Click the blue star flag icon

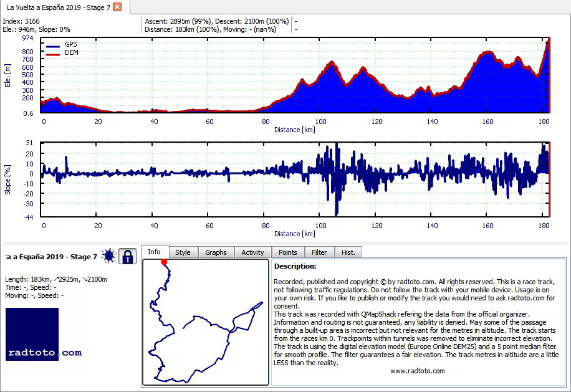pyautogui.click(x=108, y=256)
